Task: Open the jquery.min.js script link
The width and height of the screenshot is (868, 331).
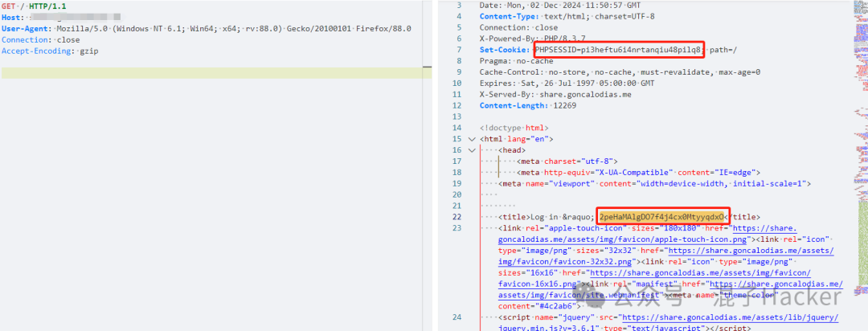Action: 668,323
